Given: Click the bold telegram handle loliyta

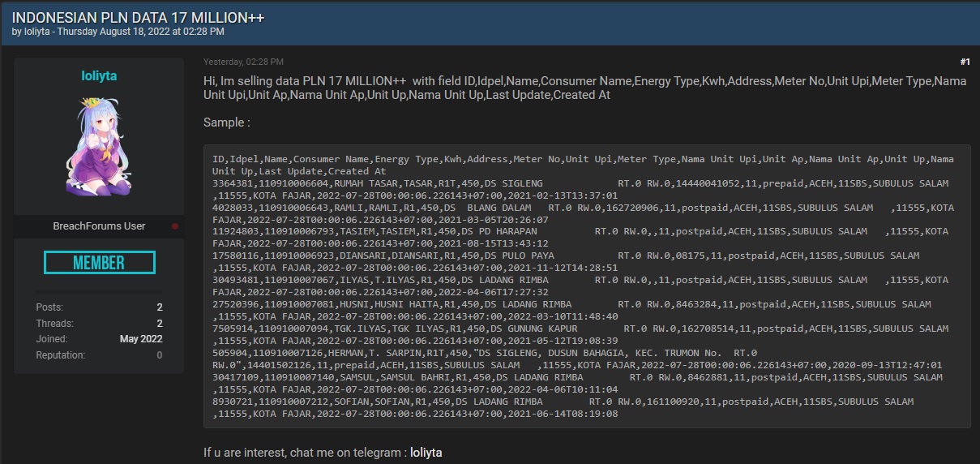Looking at the screenshot, I should 426,452.
